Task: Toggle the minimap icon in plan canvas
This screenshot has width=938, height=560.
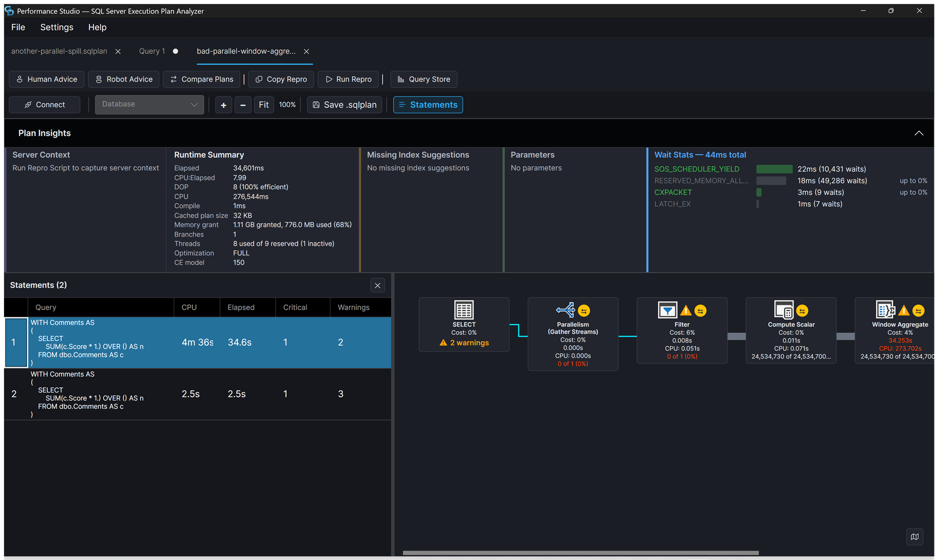Action: [914, 537]
